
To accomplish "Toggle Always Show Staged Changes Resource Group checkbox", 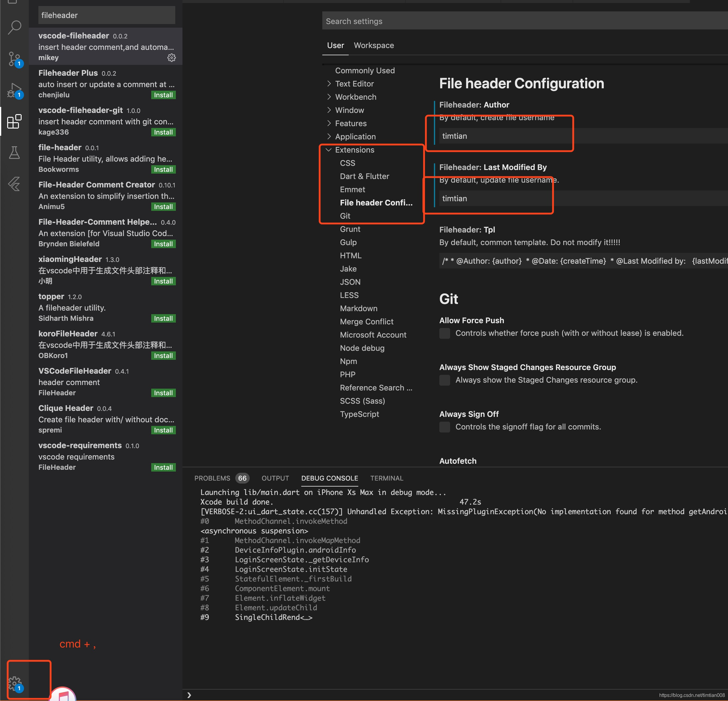I will point(445,380).
